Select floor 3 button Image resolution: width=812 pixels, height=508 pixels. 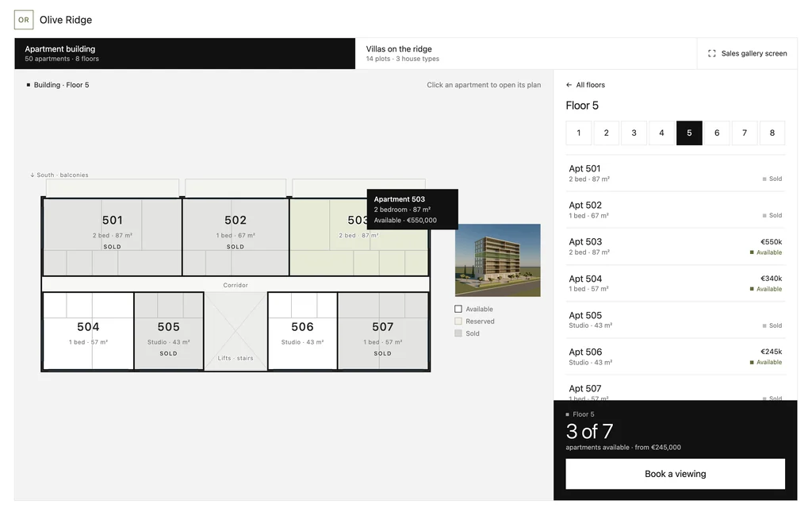tap(634, 133)
